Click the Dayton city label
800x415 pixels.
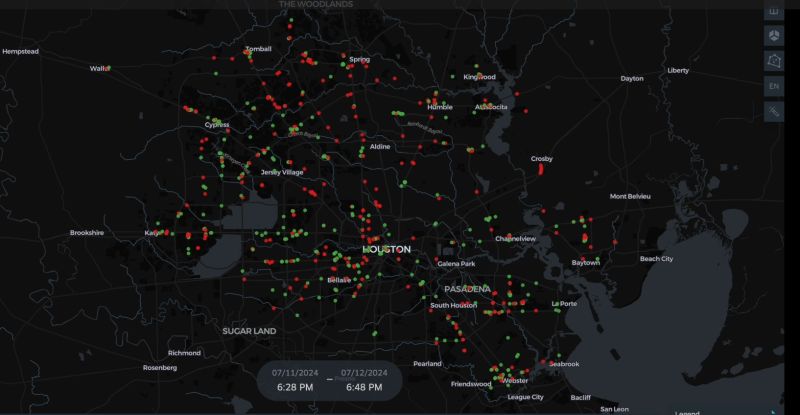click(x=632, y=79)
